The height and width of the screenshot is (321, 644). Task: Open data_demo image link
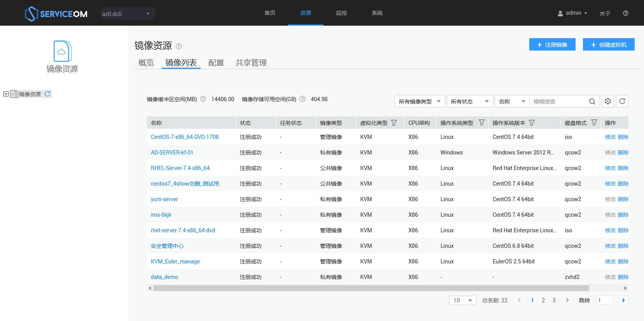[x=164, y=277]
